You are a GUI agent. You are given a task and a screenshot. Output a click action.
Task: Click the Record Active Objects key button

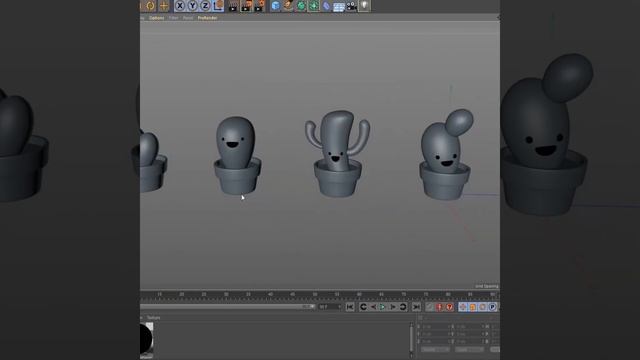pos(429,307)
